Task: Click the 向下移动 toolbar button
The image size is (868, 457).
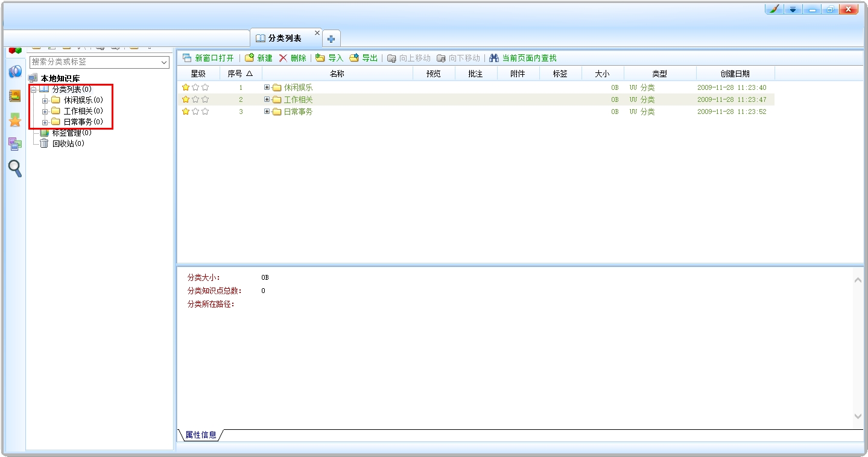Action: pyautogui.click(x=458, y=58)
